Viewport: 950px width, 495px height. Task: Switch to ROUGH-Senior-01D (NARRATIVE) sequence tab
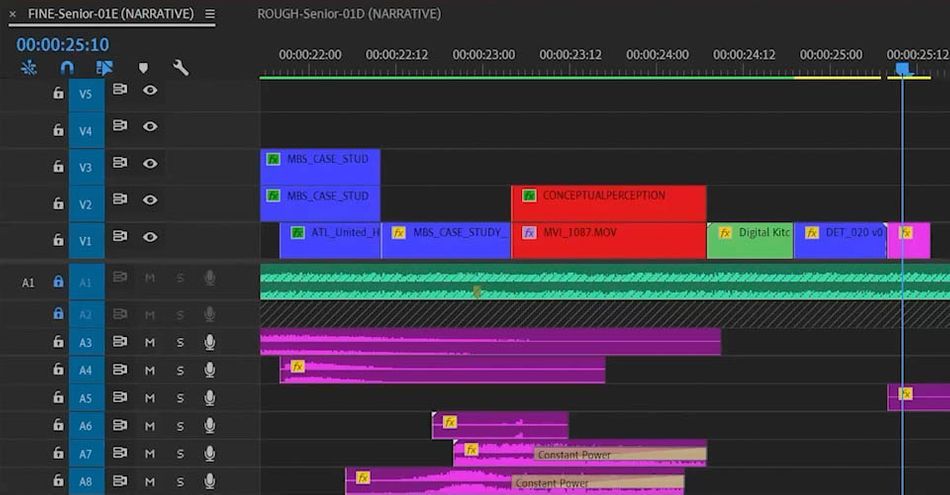pos(349,13)
